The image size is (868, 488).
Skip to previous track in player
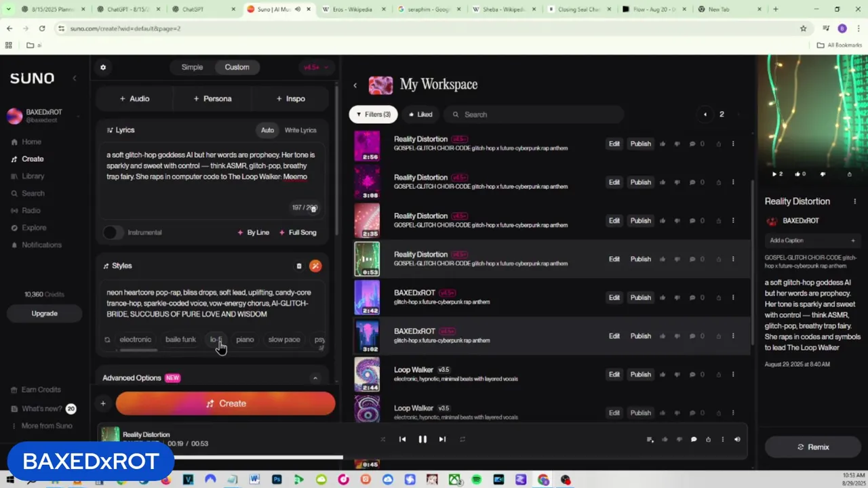[x=402, y=439]
